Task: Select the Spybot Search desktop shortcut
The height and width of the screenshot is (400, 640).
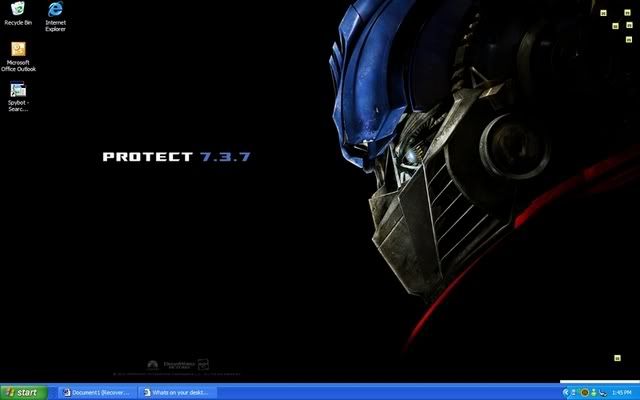Action: click(18, 97)
